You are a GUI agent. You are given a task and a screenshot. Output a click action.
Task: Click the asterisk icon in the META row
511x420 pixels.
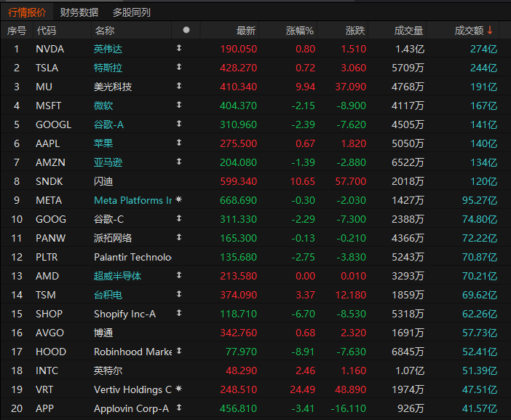click(178, 199)
